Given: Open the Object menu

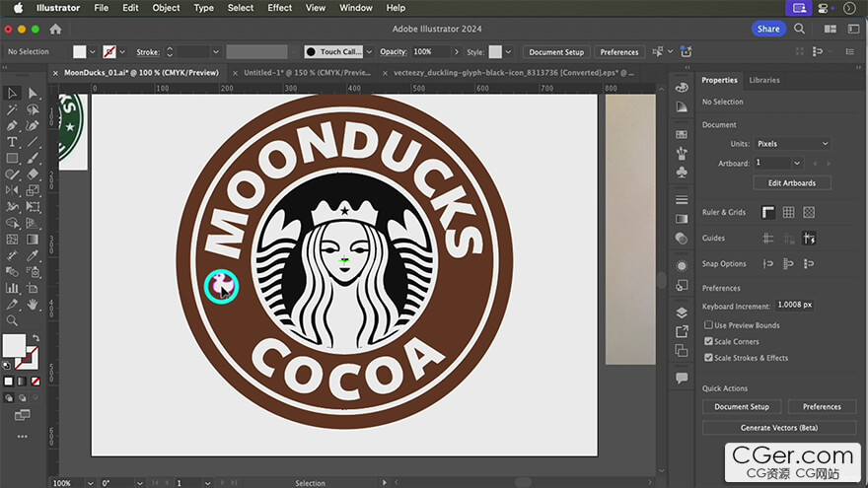Looking at the screenshot, I should pos(166,8).
